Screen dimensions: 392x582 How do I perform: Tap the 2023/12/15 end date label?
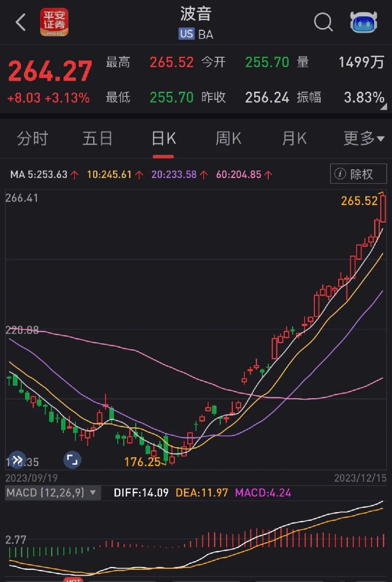point(361,478)
